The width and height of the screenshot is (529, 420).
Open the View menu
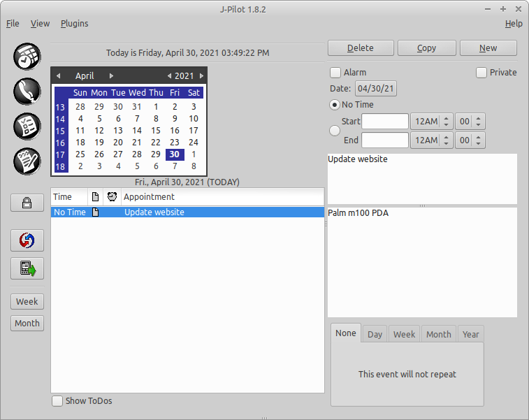click(40, 24)
